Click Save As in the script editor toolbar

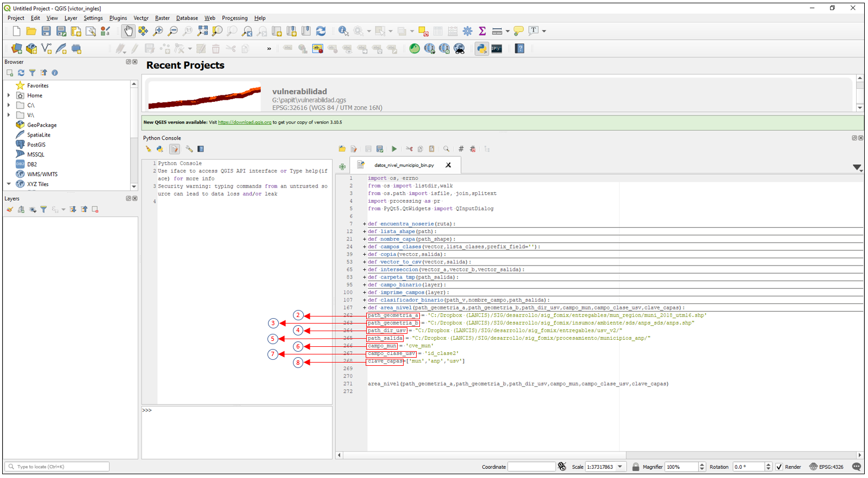pos(380,149)
